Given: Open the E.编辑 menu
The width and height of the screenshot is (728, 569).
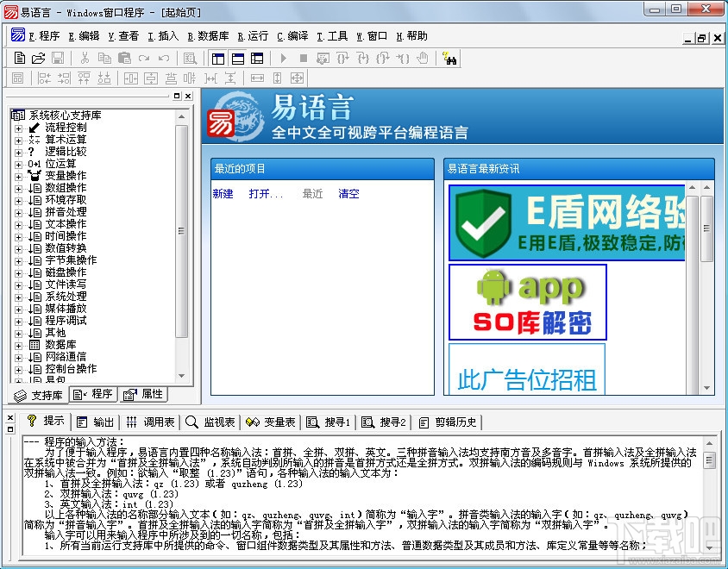Looking at the screenshot, I should (x=84, y=36).
